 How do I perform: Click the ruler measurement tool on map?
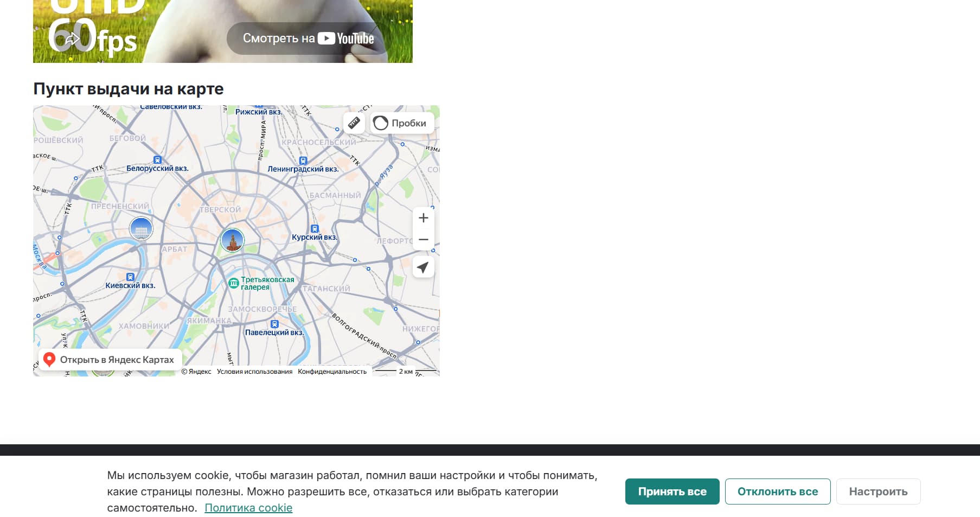(x=354, y=123)
